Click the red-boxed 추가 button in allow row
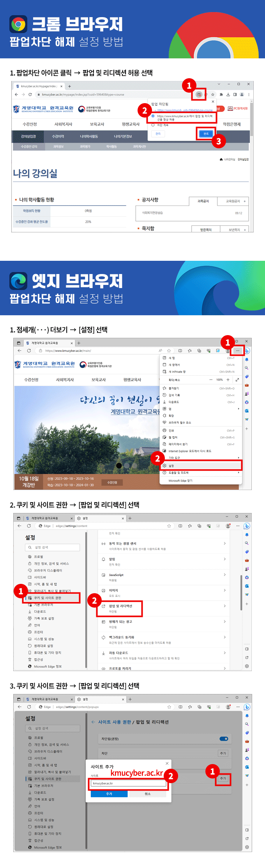Image resolution: width=265 pixels, height=868 pixels. click(223, 778)
